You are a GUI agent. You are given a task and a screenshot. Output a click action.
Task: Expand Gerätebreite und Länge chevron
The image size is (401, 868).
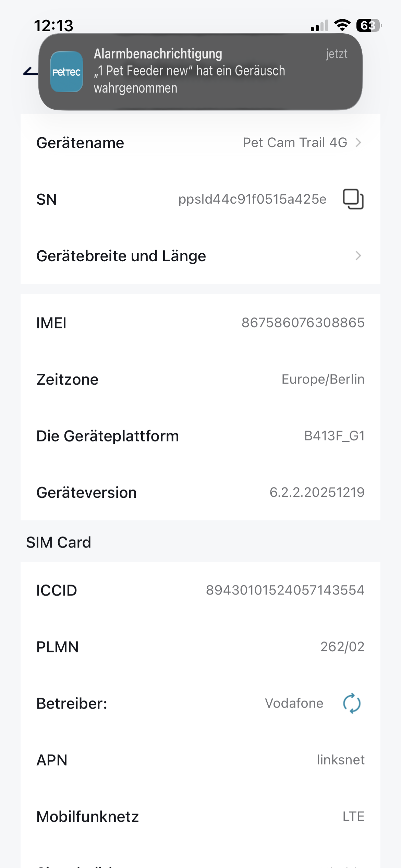click(x=358, y=256)
